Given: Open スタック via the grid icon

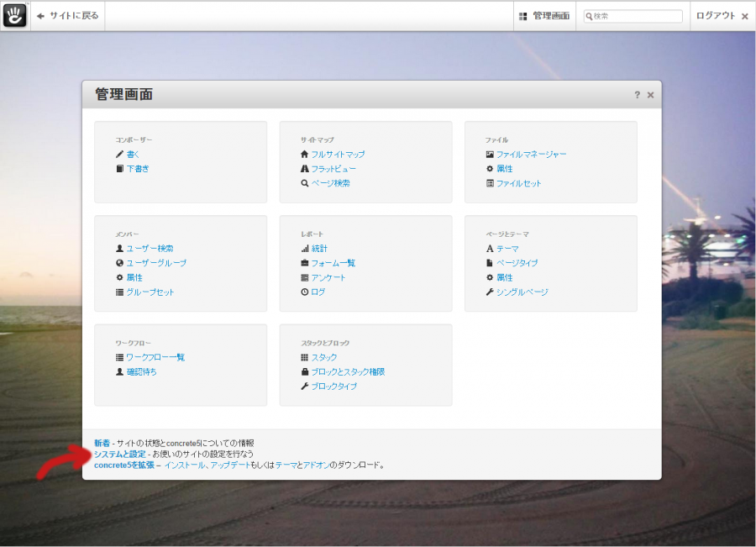Looking at the screenshot, I should pyautogui.click(x=304, y=356).
